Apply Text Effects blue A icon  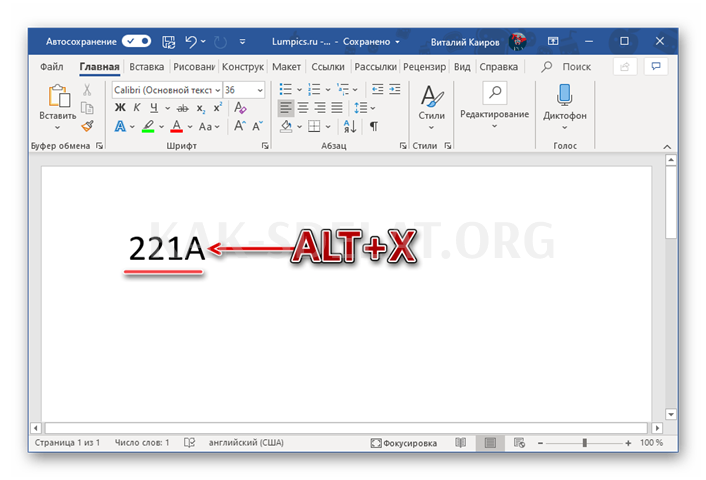coord(120,126)
